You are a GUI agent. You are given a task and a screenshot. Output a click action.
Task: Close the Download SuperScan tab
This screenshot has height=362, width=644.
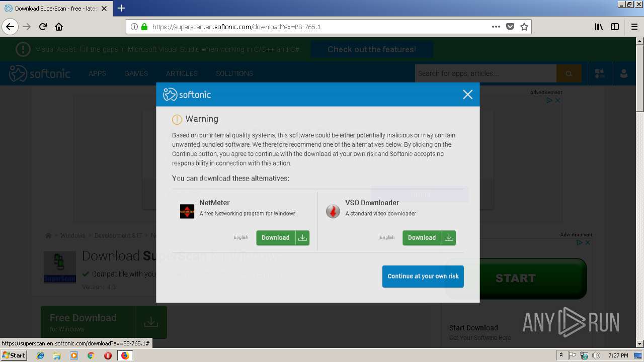104,9
